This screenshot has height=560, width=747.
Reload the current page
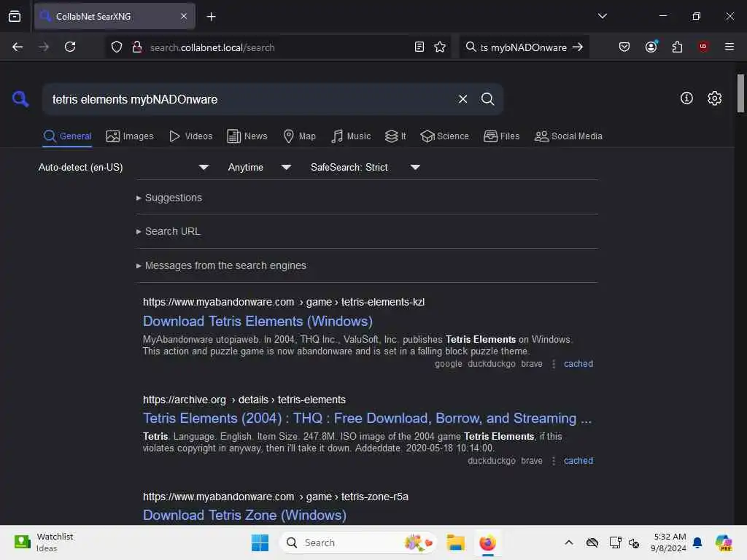70,47
